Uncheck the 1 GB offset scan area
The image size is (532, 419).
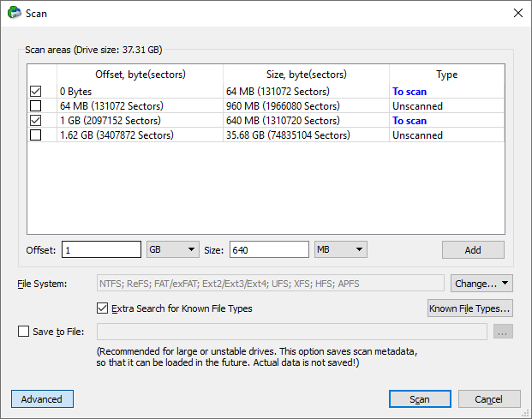pyautogui.click(x=36, y=121)
